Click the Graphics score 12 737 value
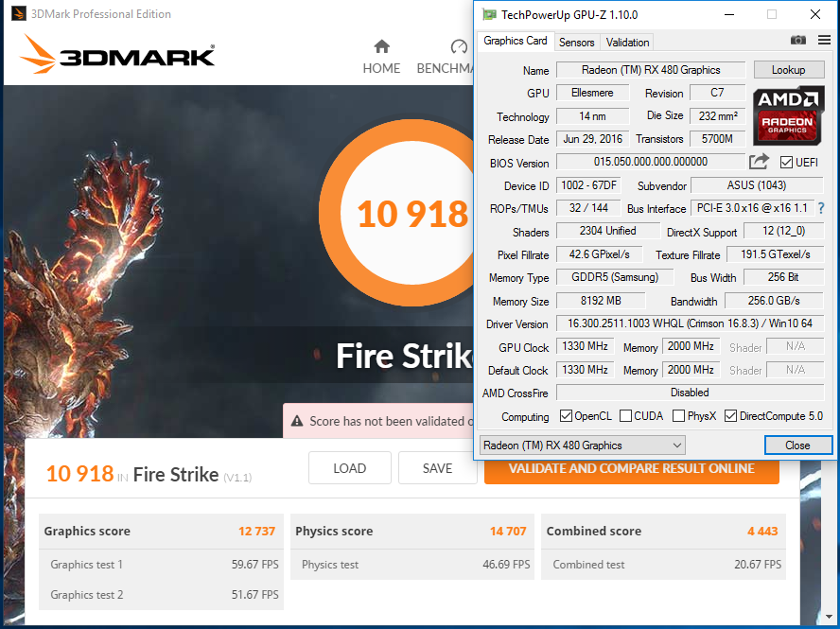This screenshot has height=629, width=840. [256, 531]
